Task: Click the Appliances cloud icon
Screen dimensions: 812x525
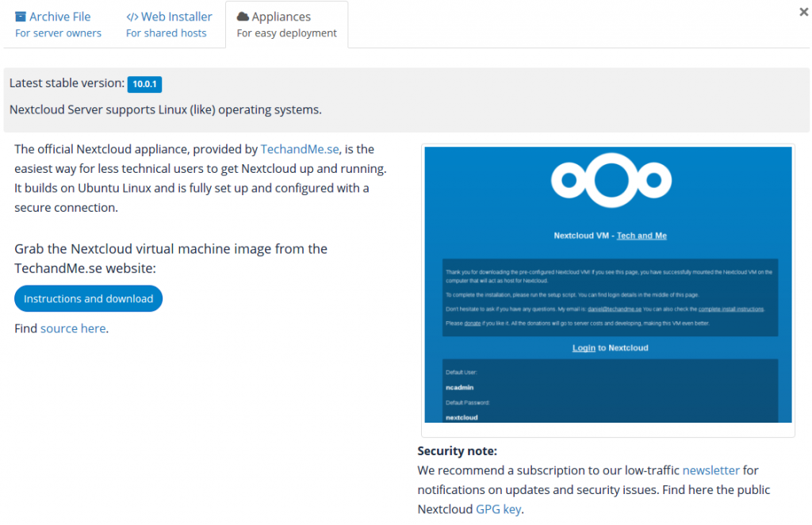Action: (243, 17)
